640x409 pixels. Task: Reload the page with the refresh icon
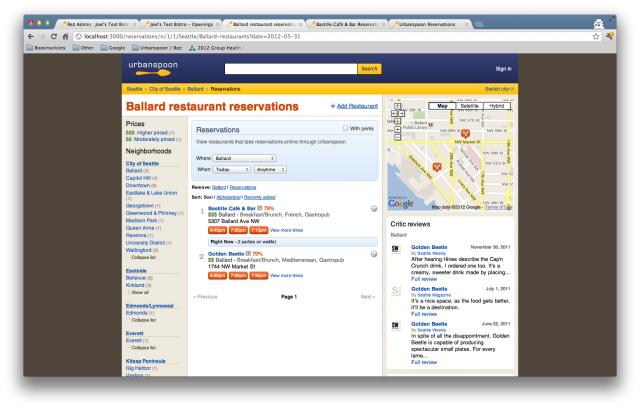point(53,36)
